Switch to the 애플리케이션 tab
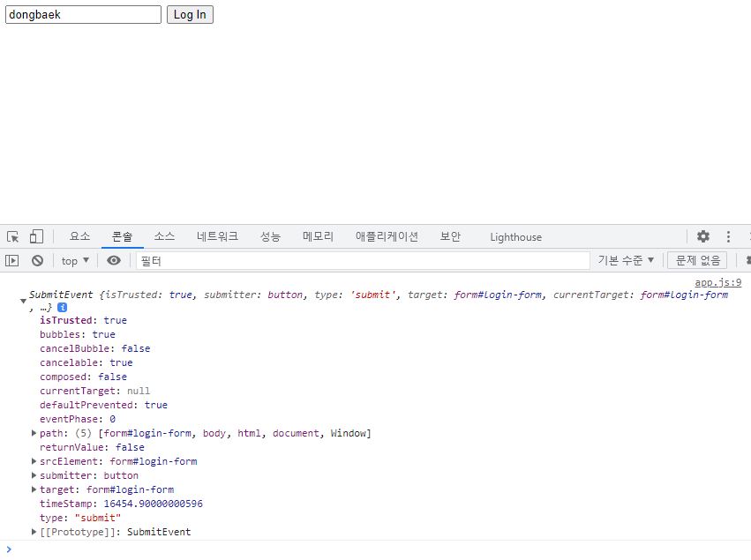751x560 pixels. tap(387, 236)
